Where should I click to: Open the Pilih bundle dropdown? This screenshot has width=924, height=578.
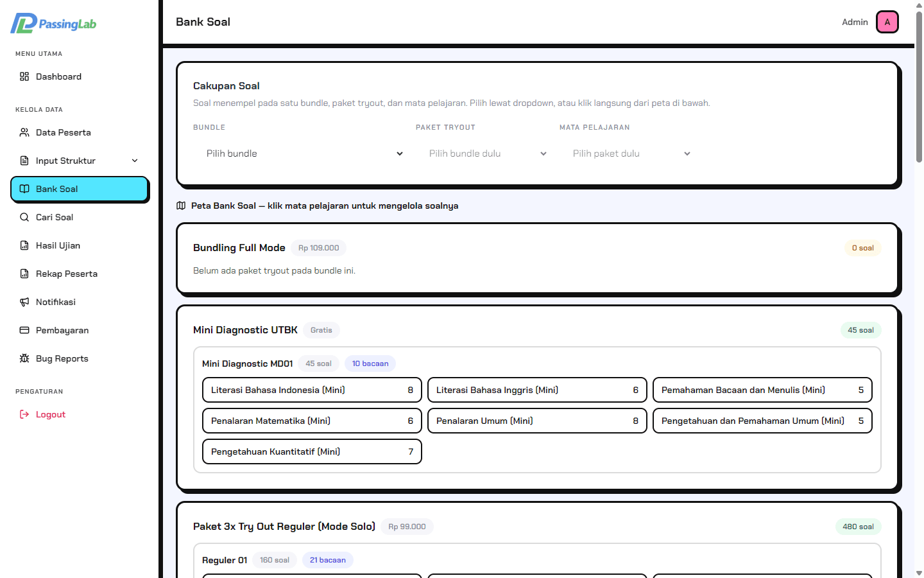[x=305, y=153]
